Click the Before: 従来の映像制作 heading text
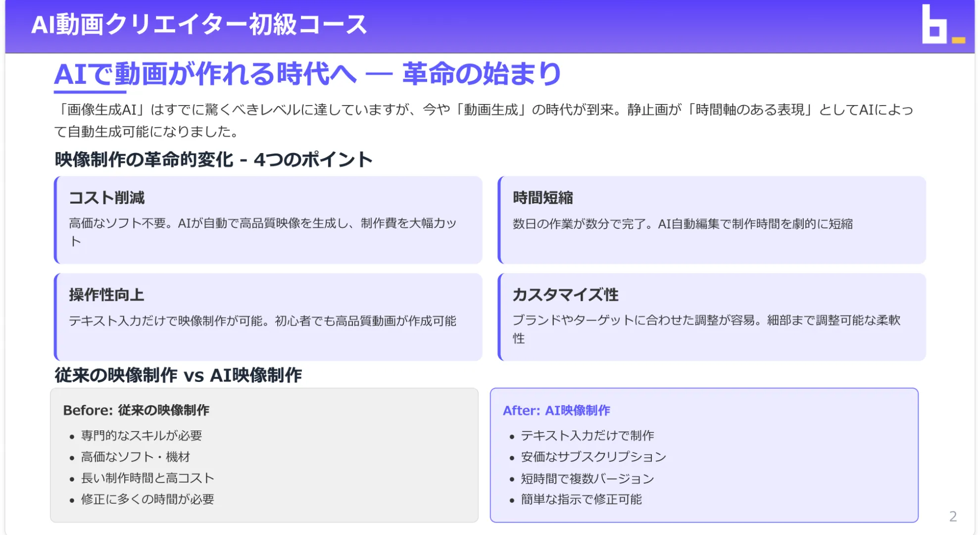980x535 pixels. tap(137, 410)
